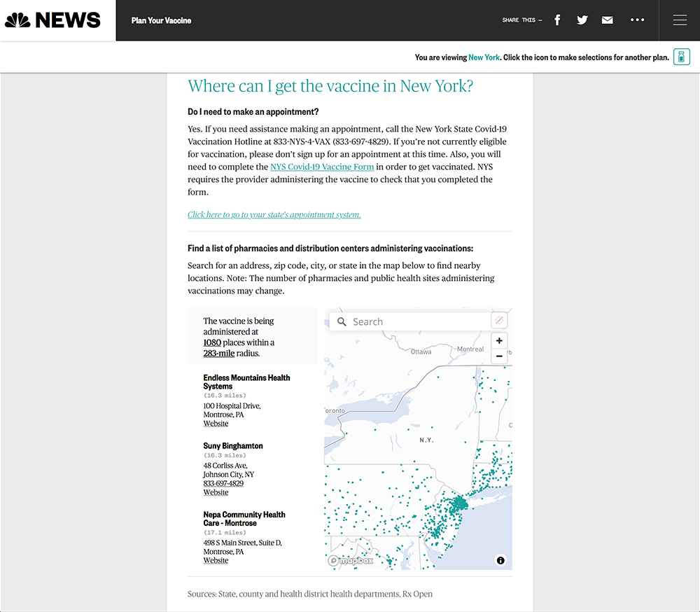Open the NYS Covid-19 Vaccine Form link
This screenshot has height=612, width=700.
[322, 167]
